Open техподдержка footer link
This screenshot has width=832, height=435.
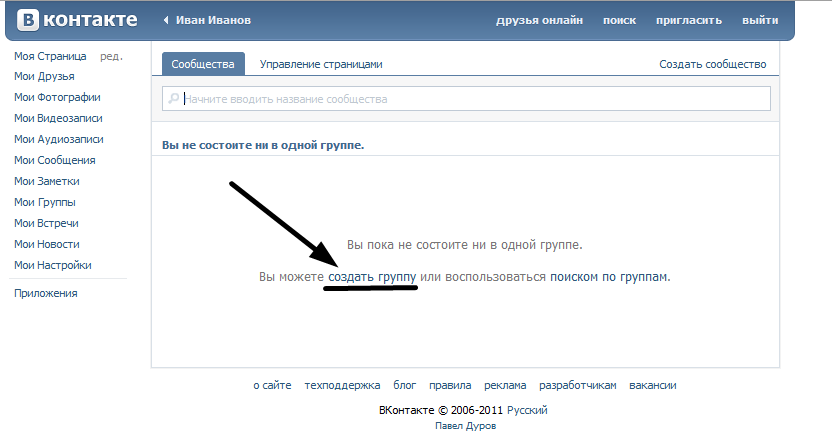point(342,385)
